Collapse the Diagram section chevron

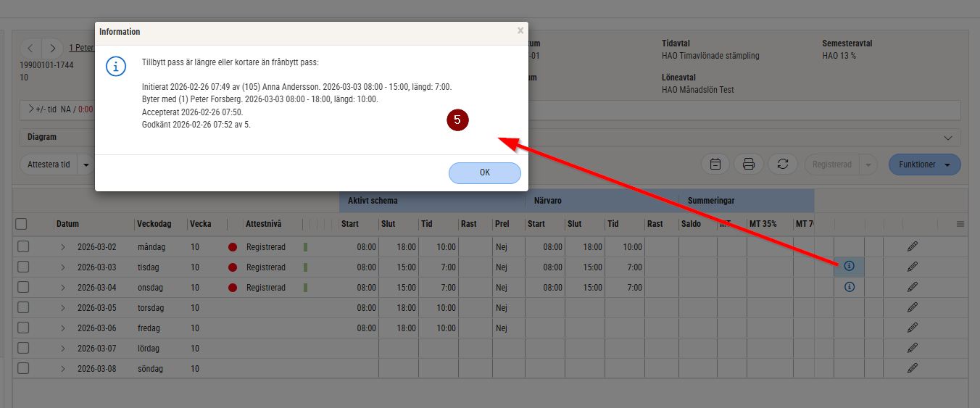click(948, 138)
